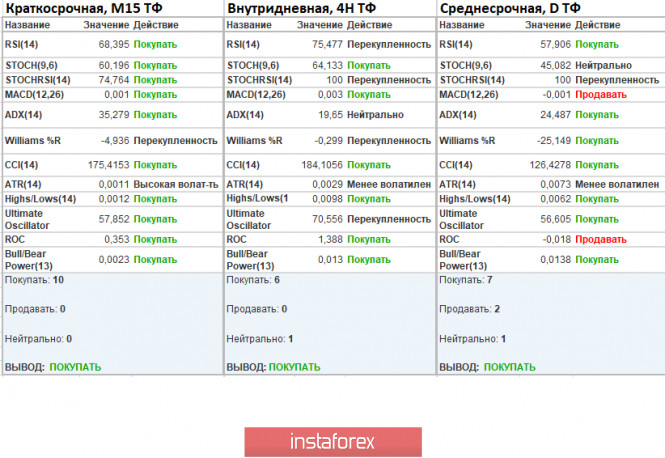665x458 pixels.
Task: Click Ultimate Oscillator value 56,605
Action: [x=556, y=219]
